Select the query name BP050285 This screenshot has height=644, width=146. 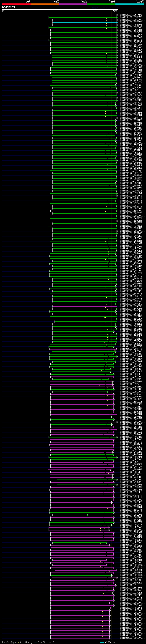[8, 8]
